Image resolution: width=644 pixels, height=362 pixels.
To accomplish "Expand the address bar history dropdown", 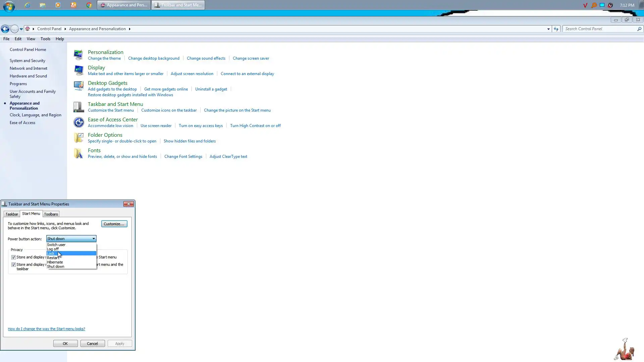I will tap(548, 29).
